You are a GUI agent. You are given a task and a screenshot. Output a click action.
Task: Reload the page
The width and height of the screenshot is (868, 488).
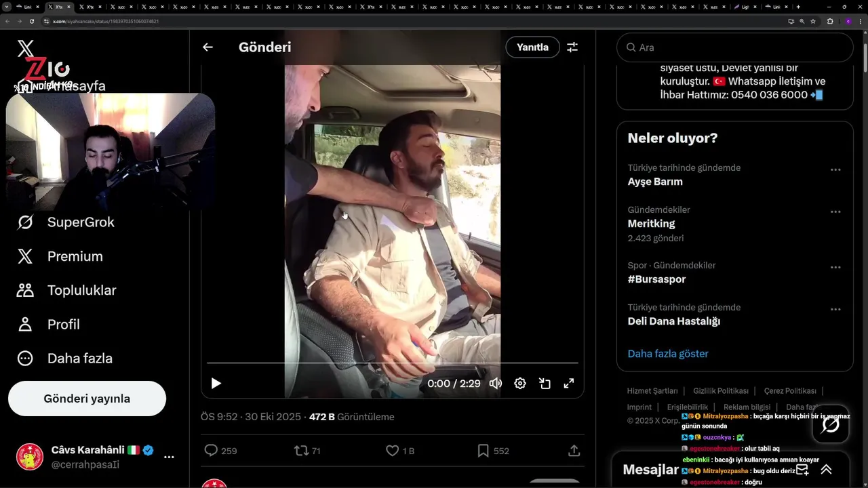point(32,21)
